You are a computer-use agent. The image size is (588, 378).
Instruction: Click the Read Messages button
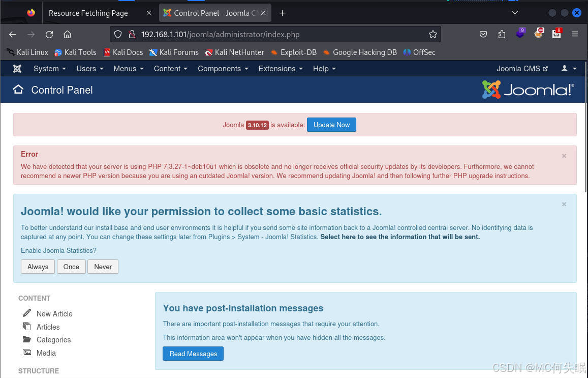[193, 354]
